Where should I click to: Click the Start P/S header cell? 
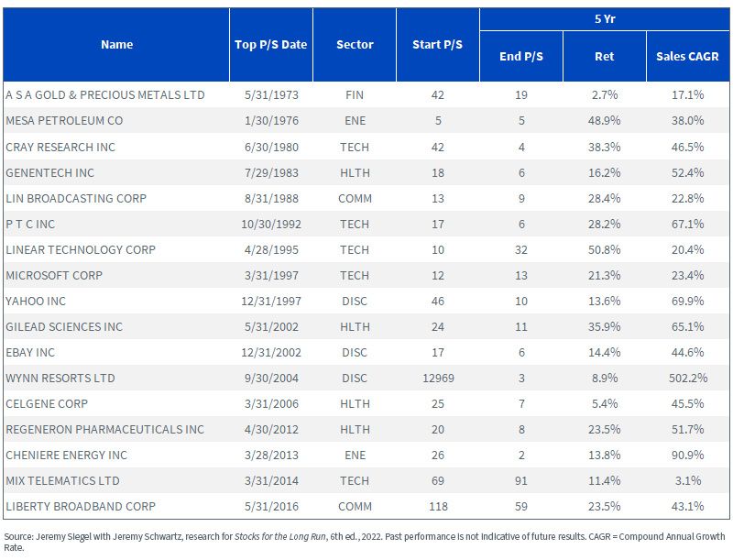(438, 45)
